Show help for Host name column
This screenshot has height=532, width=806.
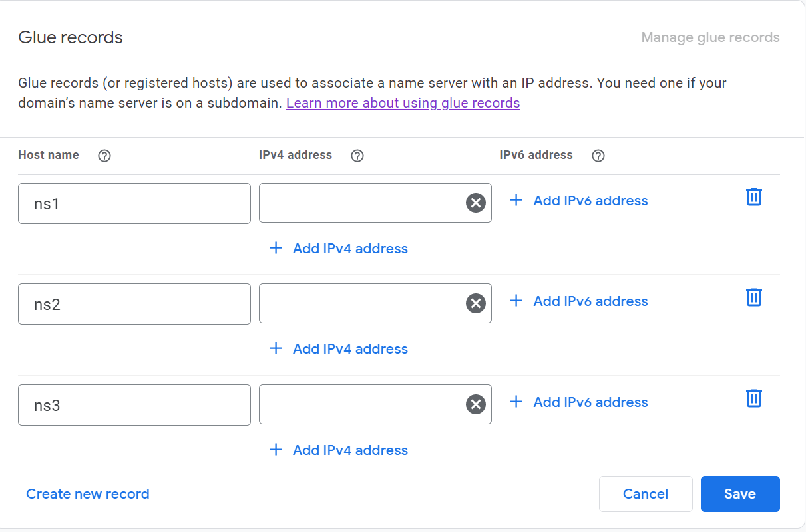tap(104, 156)
